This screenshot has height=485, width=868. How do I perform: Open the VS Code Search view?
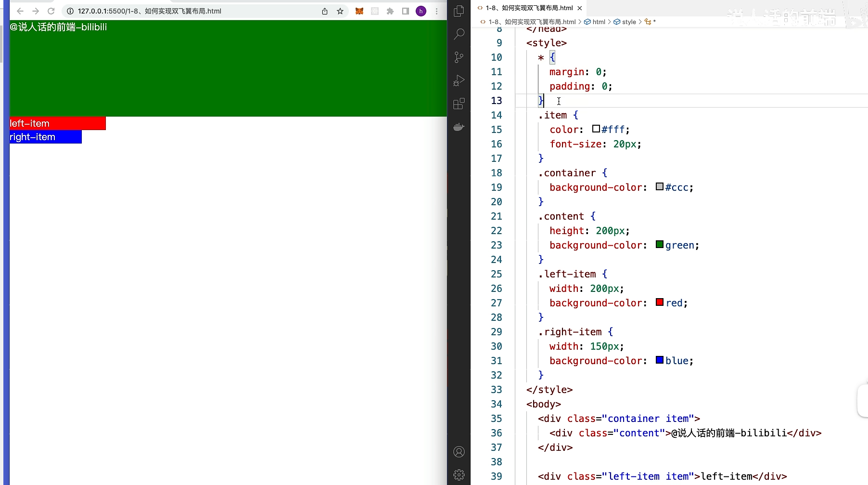[x=459, y=34]
